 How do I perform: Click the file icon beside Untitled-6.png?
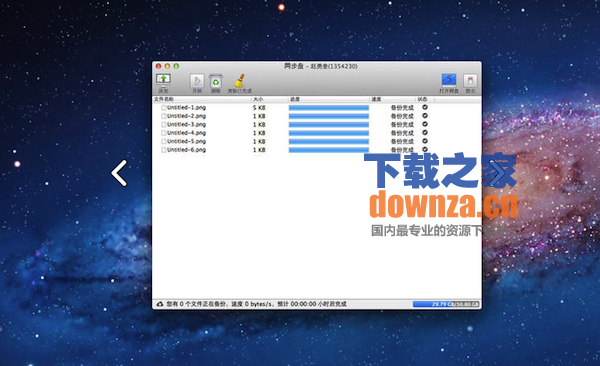click(x=163, y=150)
